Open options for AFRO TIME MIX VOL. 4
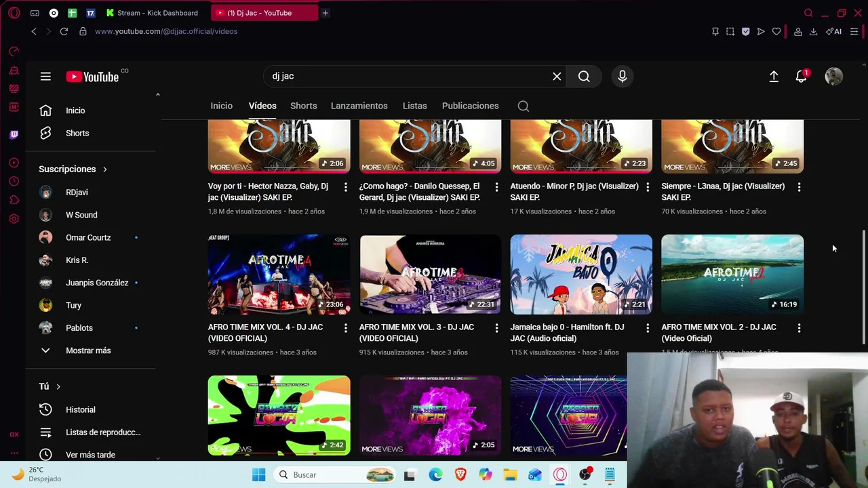The height and width of the screenshot is (488, 868). coord(345,328)
